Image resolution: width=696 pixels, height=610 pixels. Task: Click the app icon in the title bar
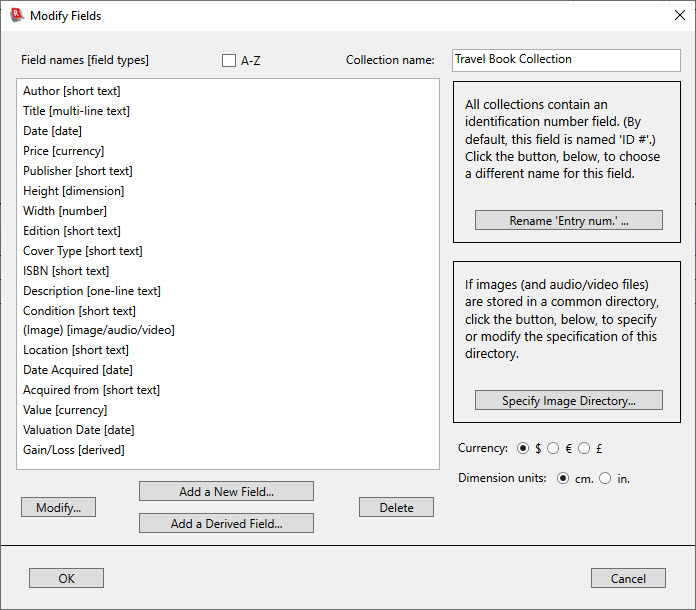tap(16, 15)
